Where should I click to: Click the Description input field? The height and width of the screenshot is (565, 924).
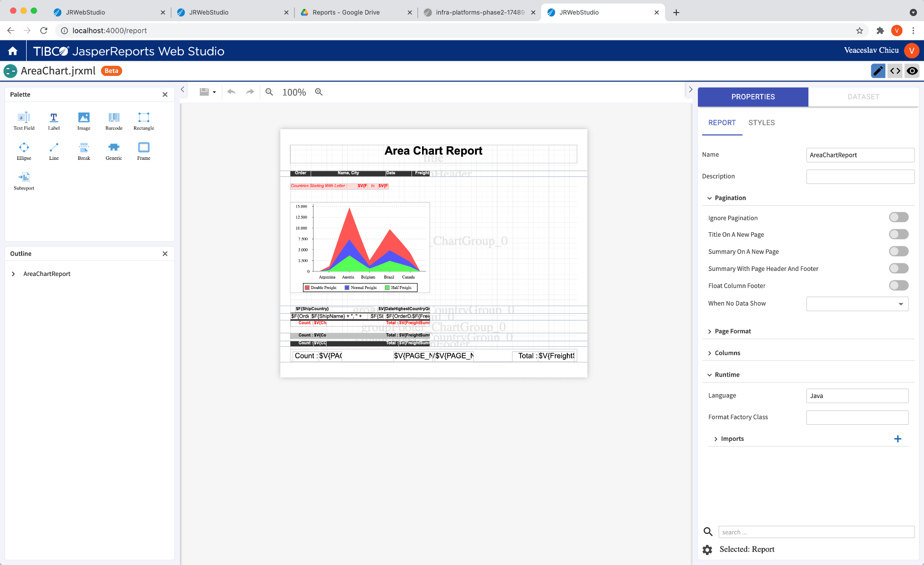860,176
